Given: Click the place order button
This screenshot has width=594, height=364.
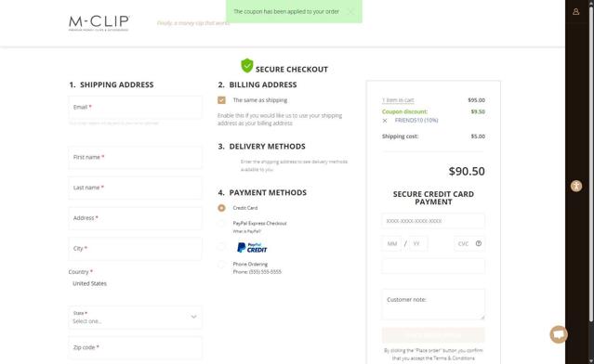Looking at the screenshot, I should pos(433,335).
